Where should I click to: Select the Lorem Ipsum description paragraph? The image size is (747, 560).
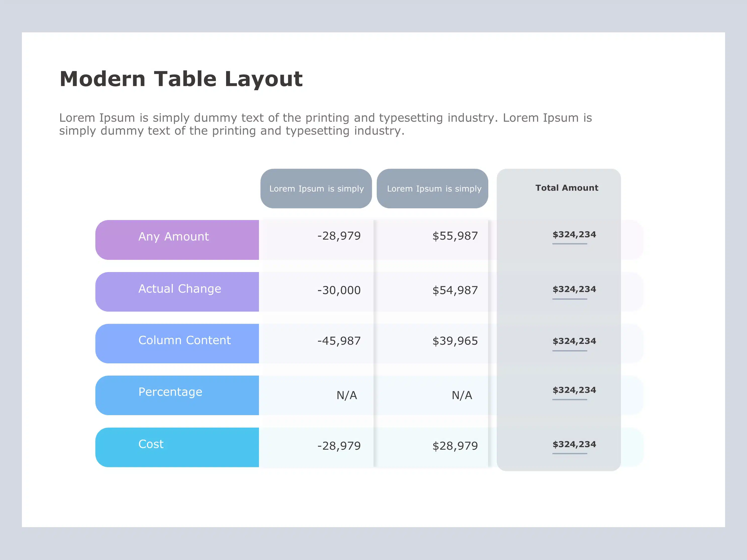point(325,124)
